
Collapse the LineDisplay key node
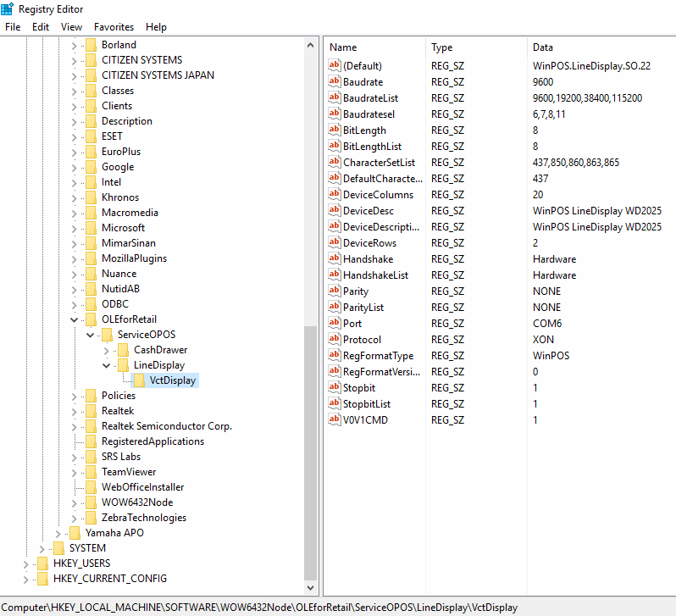tap(107, 365)
